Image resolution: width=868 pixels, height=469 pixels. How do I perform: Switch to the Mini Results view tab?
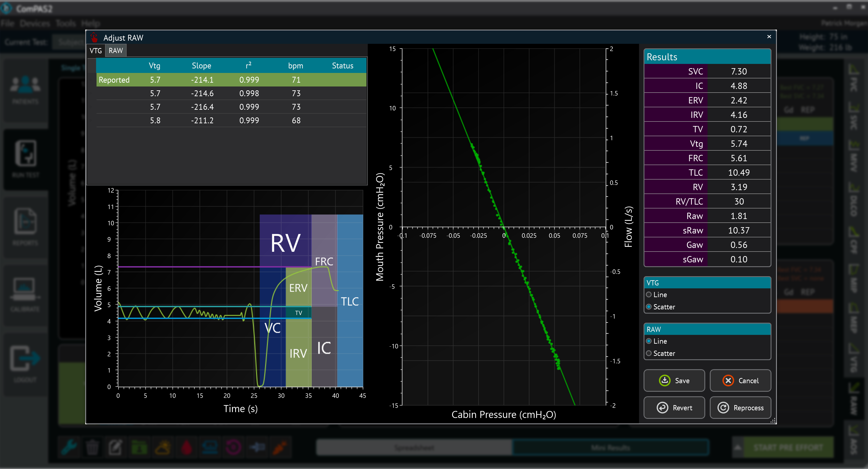click(610, 448)
